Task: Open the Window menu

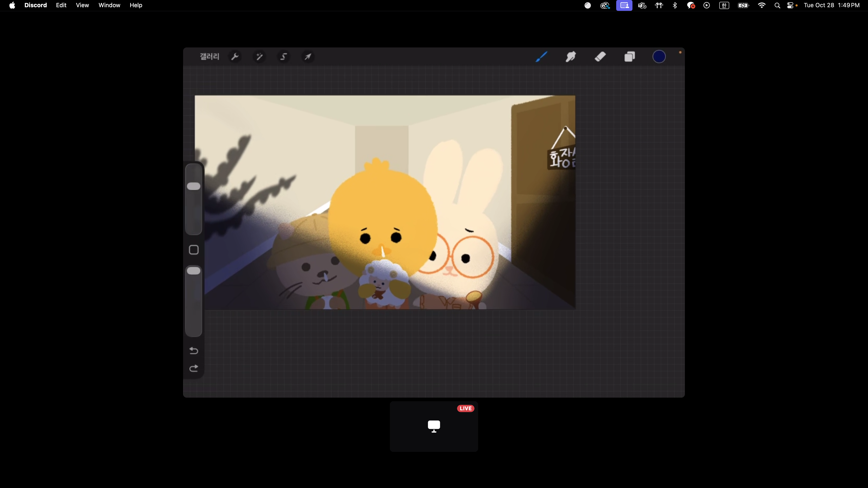Action: 109,5
